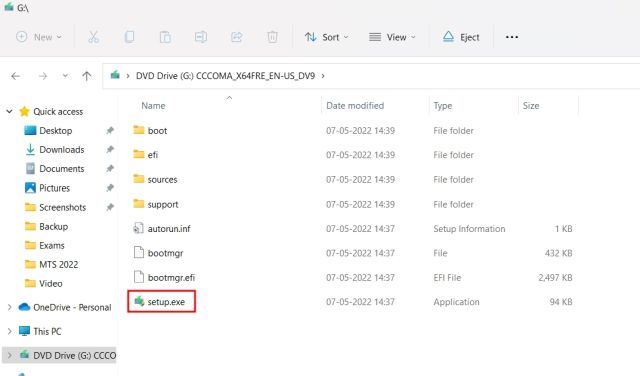Image resolution: width=640 pixels, height=376 pixels.
Task: Click the autorun.inf file name
Action: [169, 229]
